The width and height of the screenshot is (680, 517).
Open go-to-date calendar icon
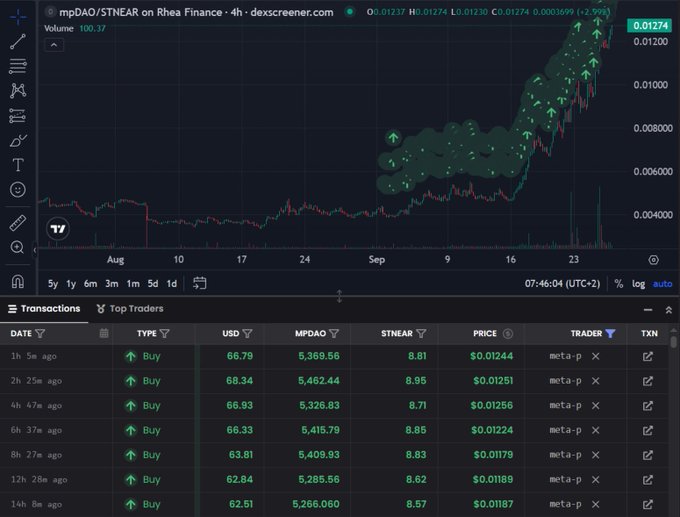[199, 283]
